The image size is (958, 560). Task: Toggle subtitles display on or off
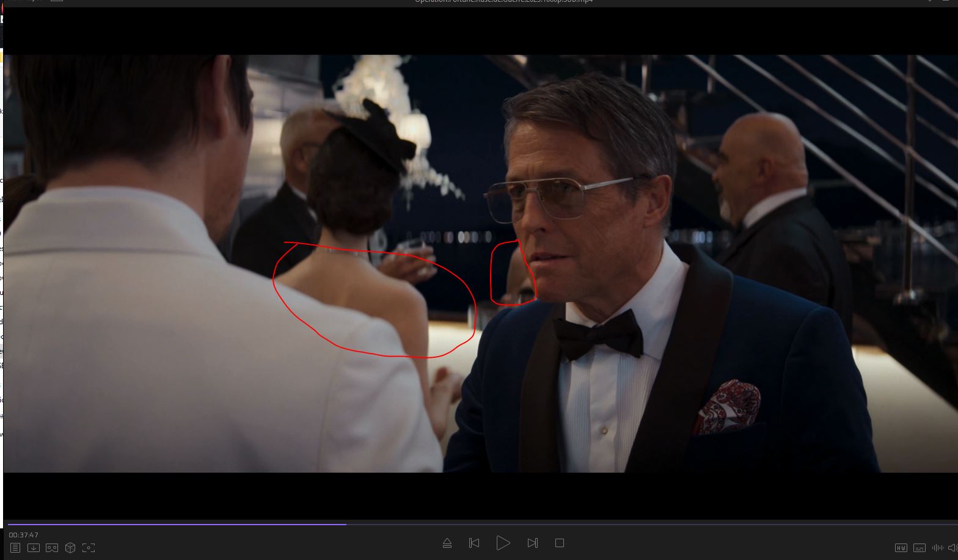coord(920,548)
